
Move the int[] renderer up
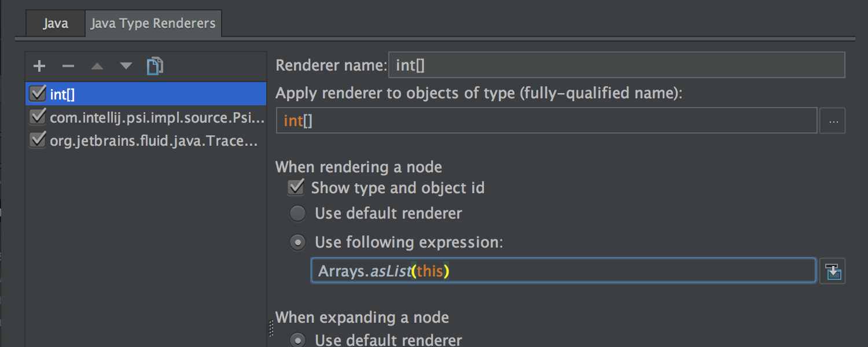[97, 65]
